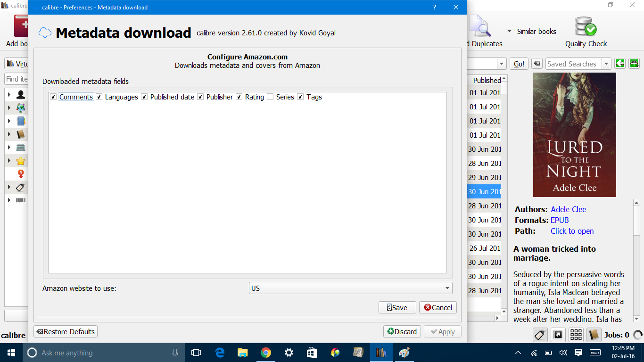Screen dimensions: 644x362
Task: Click the volume icon in system tray
Action: click(x=563, y=353)
